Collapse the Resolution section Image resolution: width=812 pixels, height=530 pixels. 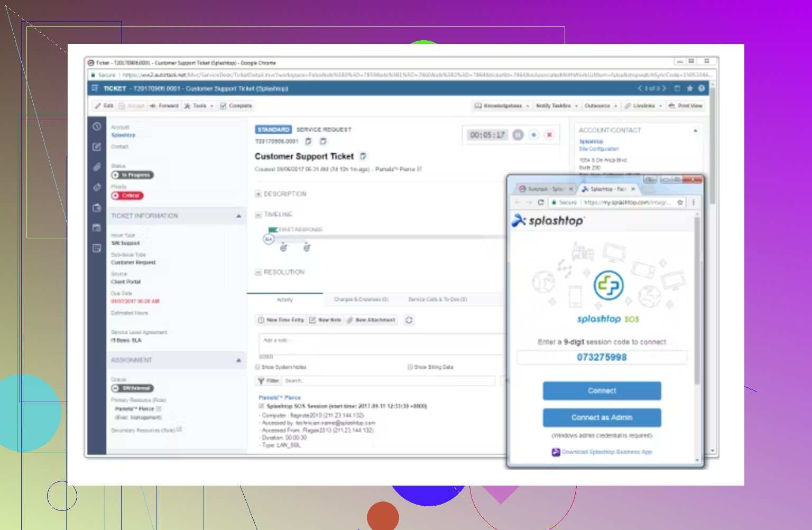(x=259, y=272)
